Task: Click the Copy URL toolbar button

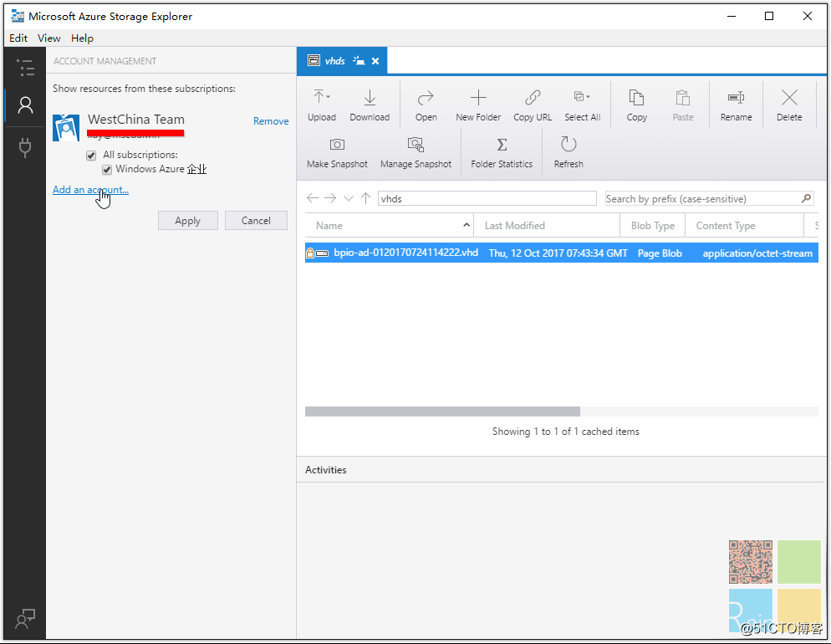Action: 532,105
